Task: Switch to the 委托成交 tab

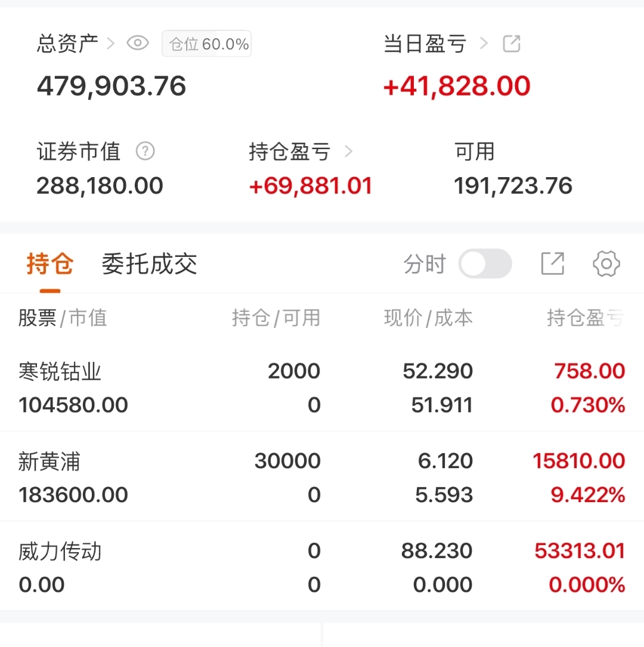Action: [149, 264]
